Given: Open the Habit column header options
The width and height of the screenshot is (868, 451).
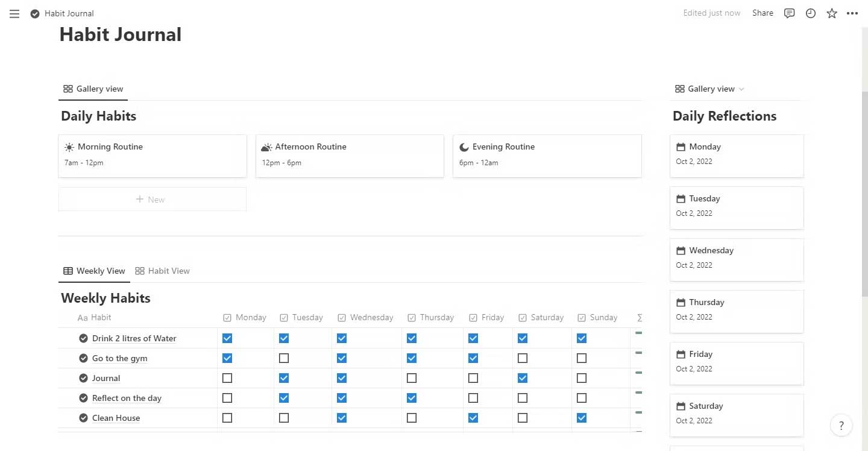Looking at the screenshot, I should point(95,317).
